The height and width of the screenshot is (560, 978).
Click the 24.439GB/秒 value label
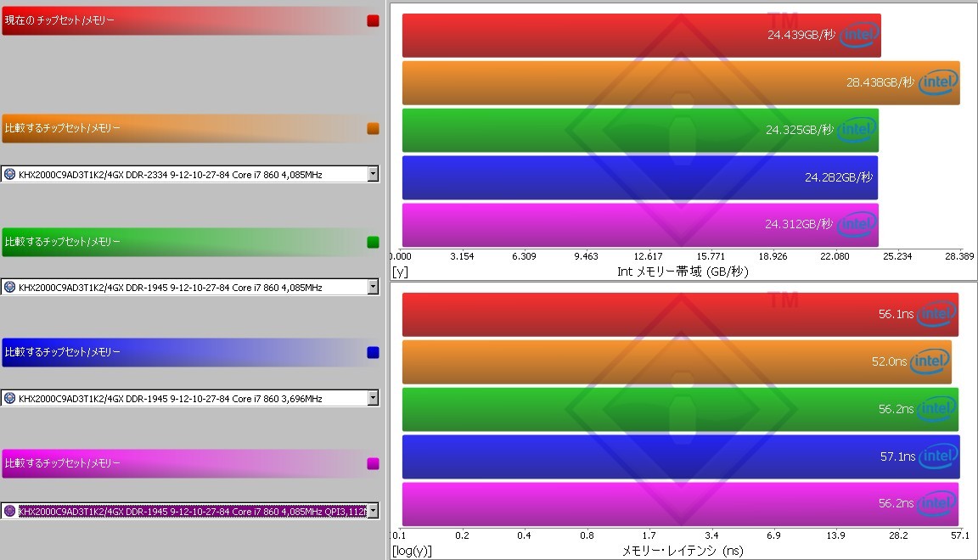(801, 35)
